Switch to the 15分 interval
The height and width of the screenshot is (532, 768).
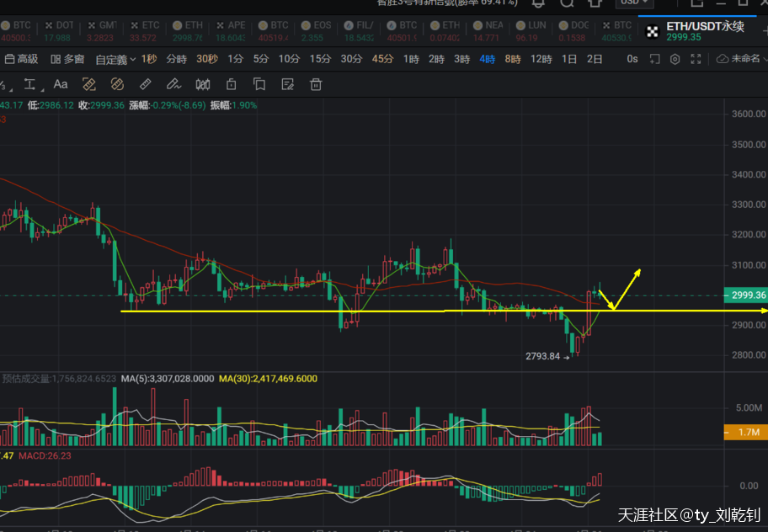pos(319,59)
